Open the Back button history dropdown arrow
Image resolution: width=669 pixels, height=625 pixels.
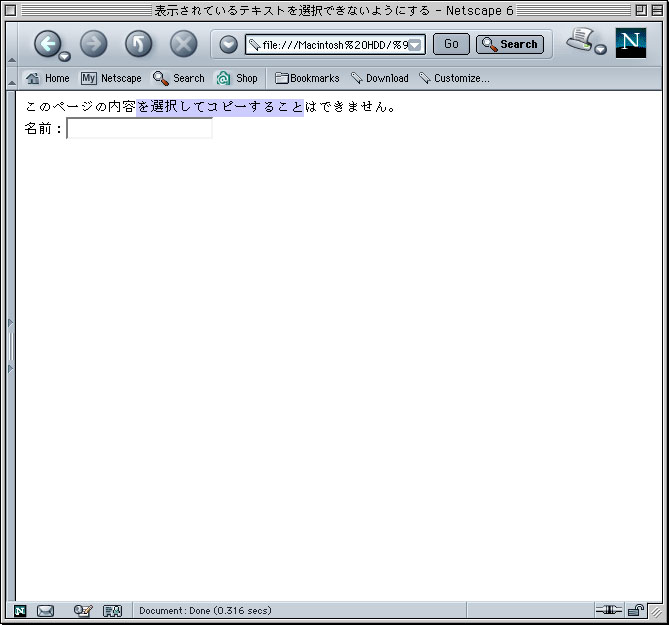(64, 56)
